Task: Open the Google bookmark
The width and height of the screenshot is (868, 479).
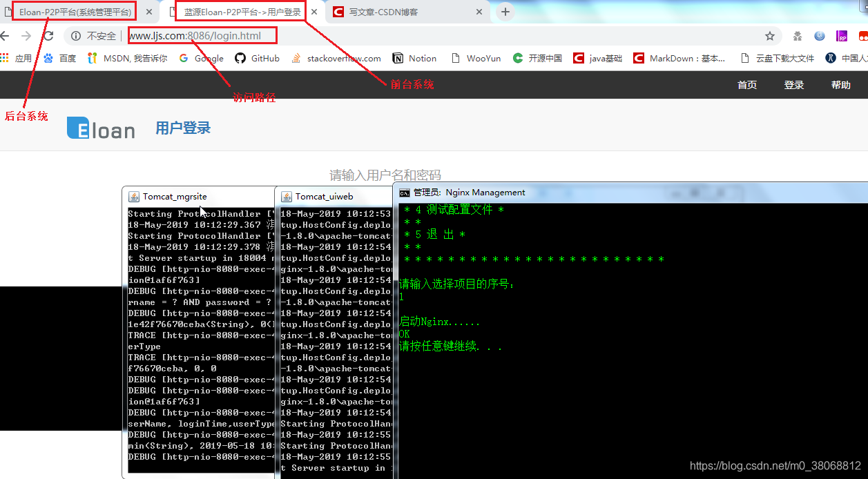Action: click(x=201, y=59)
